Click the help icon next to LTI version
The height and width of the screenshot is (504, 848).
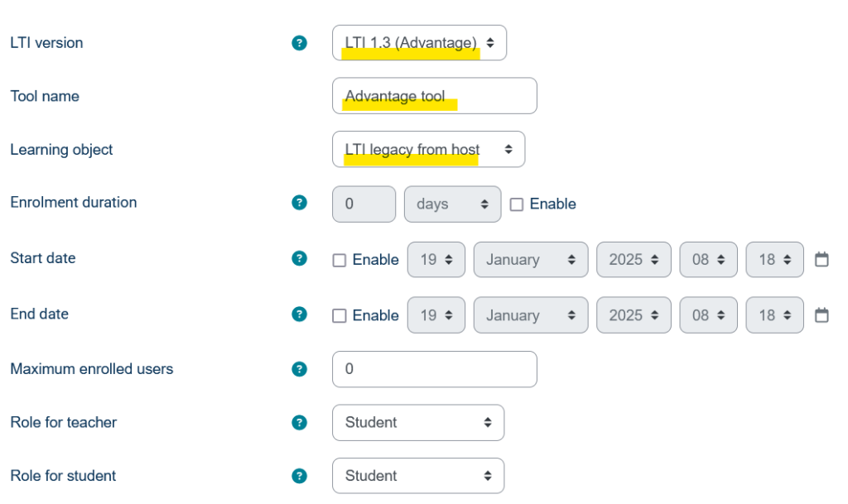(300, 43)
